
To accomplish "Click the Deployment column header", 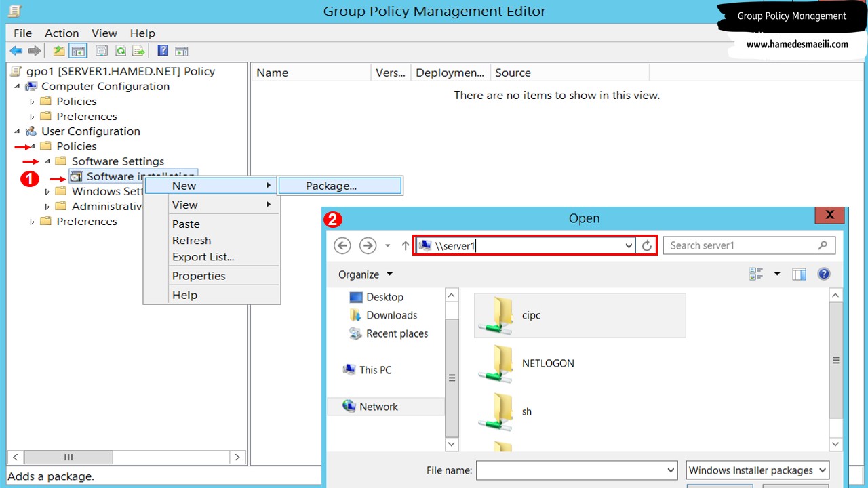I will (450, 73).
